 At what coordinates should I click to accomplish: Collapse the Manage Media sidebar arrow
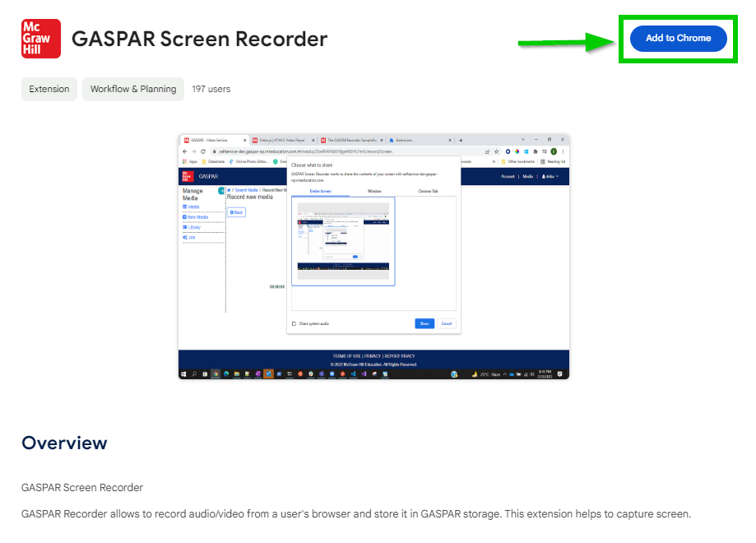[221, 191]
